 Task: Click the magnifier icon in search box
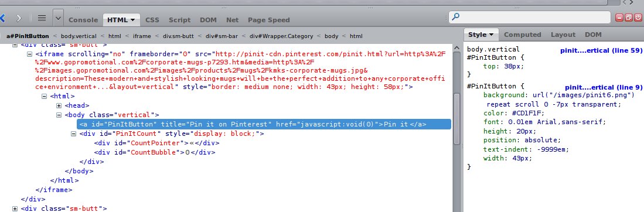coord(455,17)
